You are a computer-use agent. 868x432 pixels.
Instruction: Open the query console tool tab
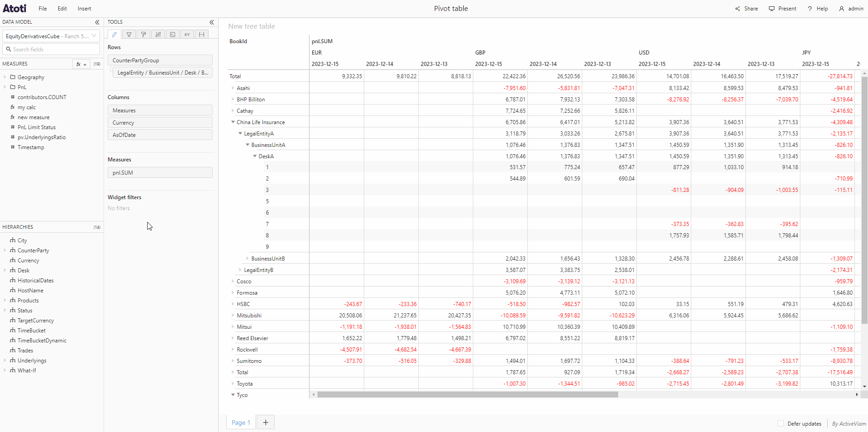173,34
